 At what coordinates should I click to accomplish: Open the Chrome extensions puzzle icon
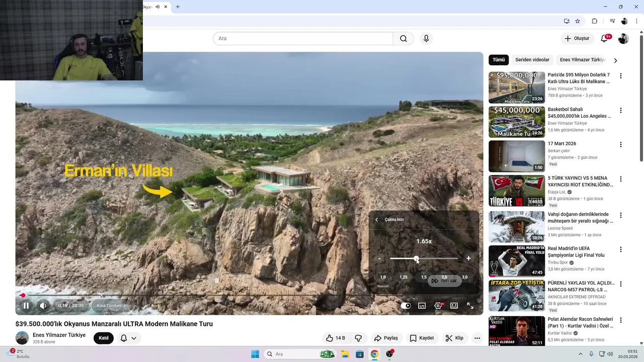click(594, 21)
